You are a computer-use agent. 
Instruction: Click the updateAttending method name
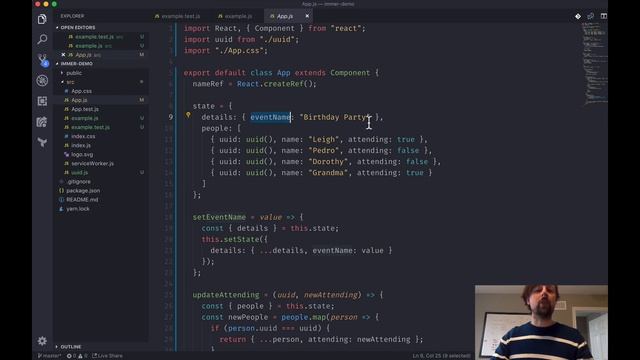point(226,295)
